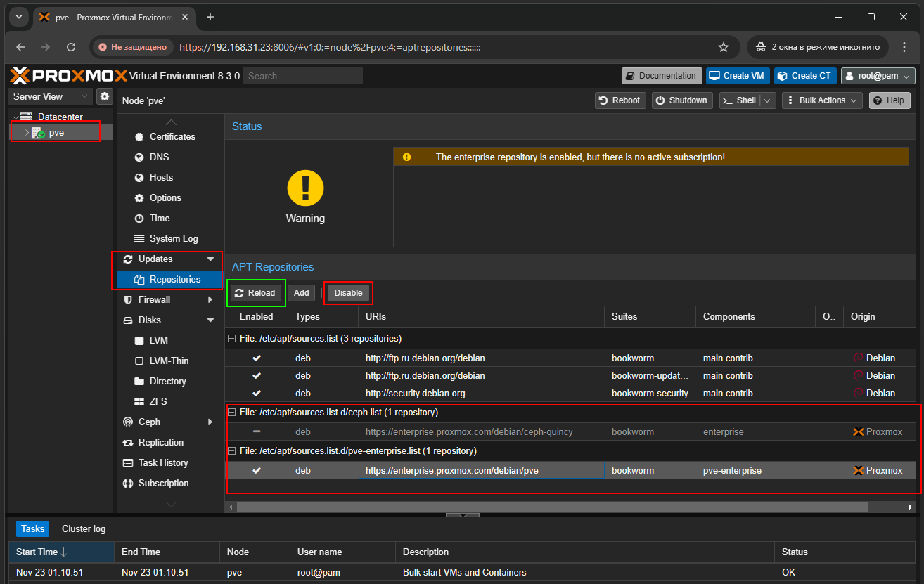Open the Server View gear settings

(105, 96)
